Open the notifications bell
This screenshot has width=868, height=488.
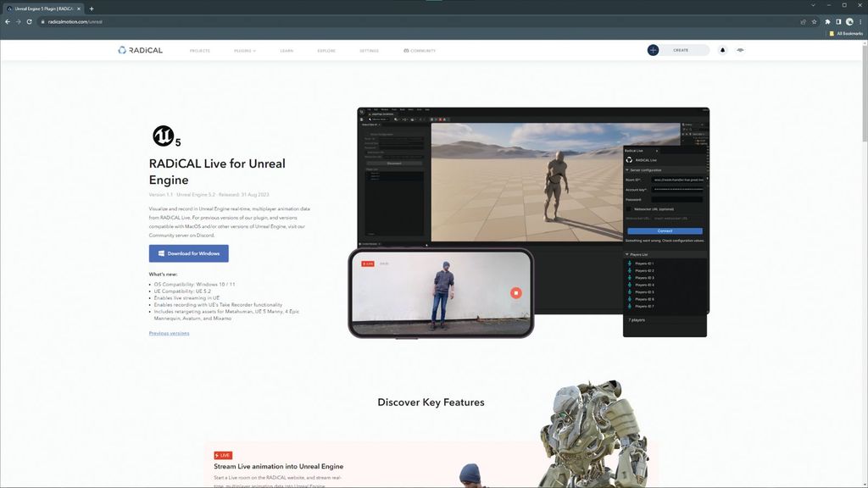pos(723,50)
